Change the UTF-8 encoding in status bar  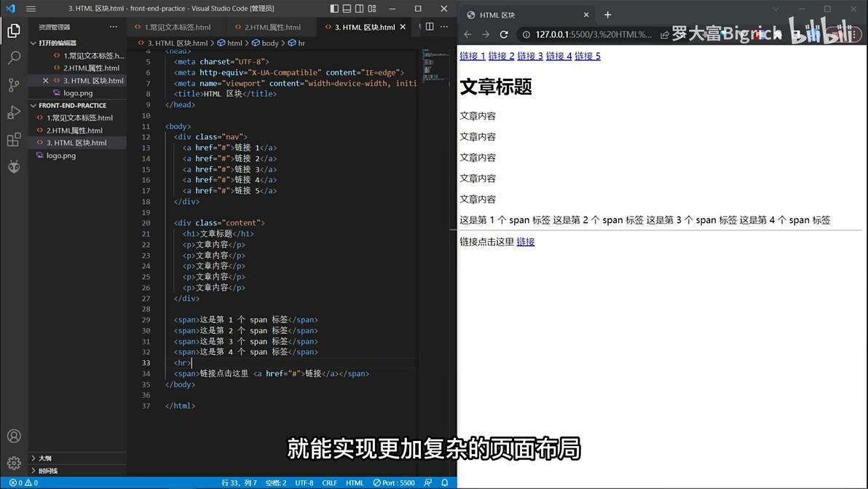[x=304, y=483]
